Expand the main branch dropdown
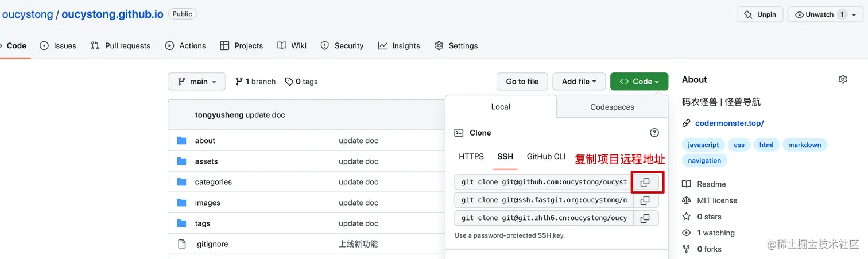 pos(197,82)
